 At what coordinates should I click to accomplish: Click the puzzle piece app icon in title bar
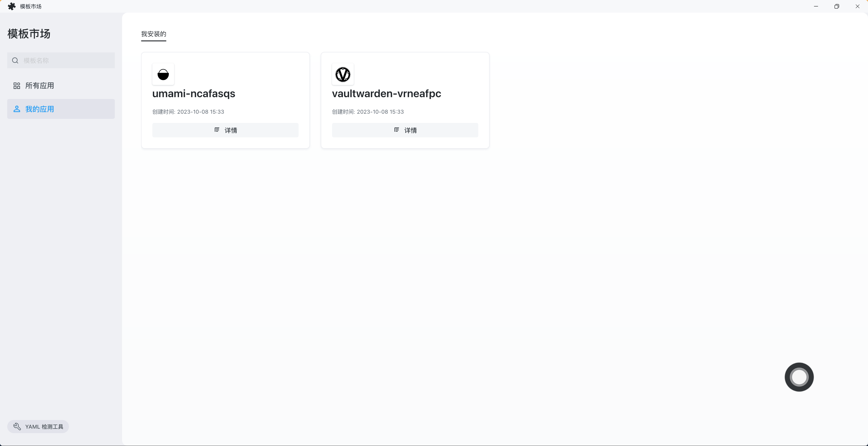[12, 6]
